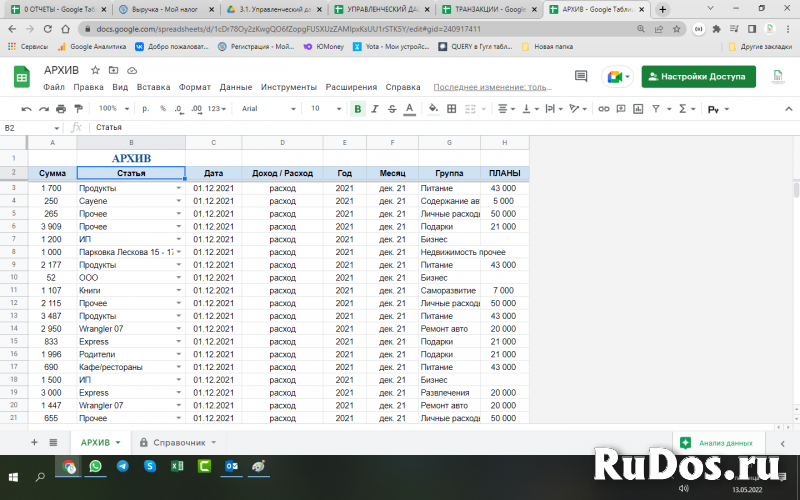
Task: Click the Borders icon in the toolbar
Action: coord(452,108)
